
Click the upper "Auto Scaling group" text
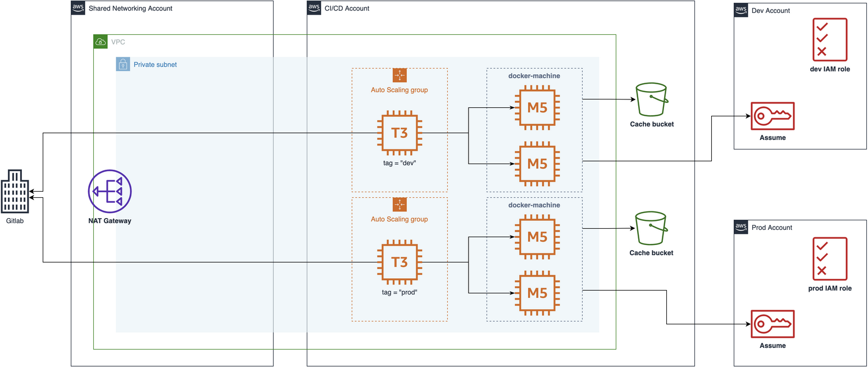[399, 90]
